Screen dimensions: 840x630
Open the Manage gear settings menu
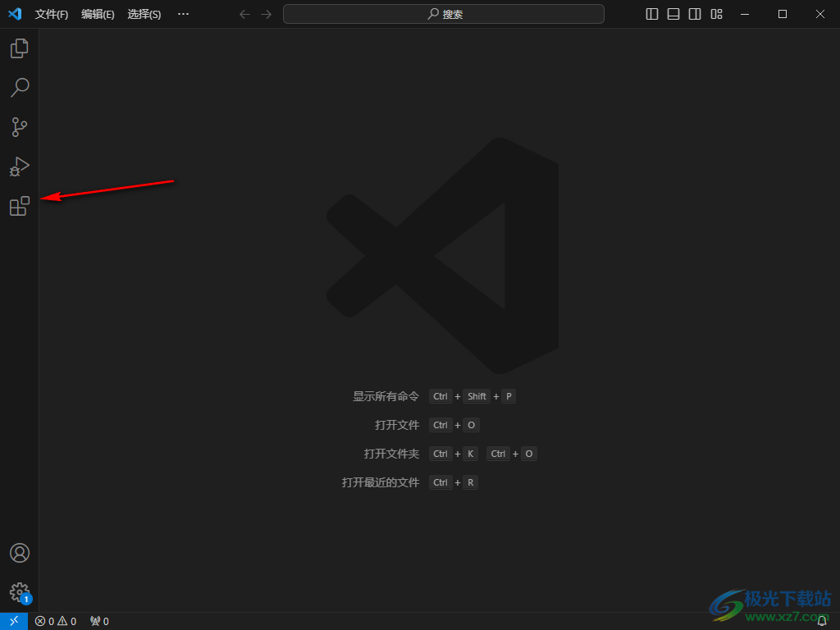(x=20, y=591)
